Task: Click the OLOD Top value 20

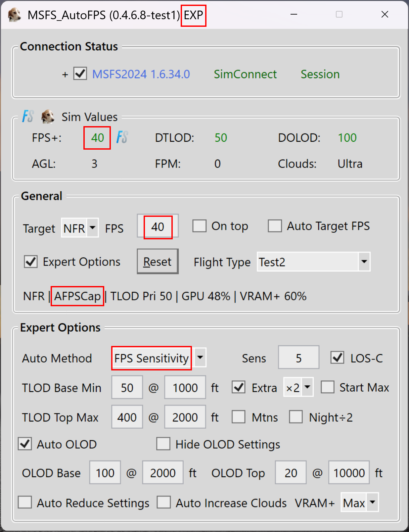Action: click(x=291, y=472)
